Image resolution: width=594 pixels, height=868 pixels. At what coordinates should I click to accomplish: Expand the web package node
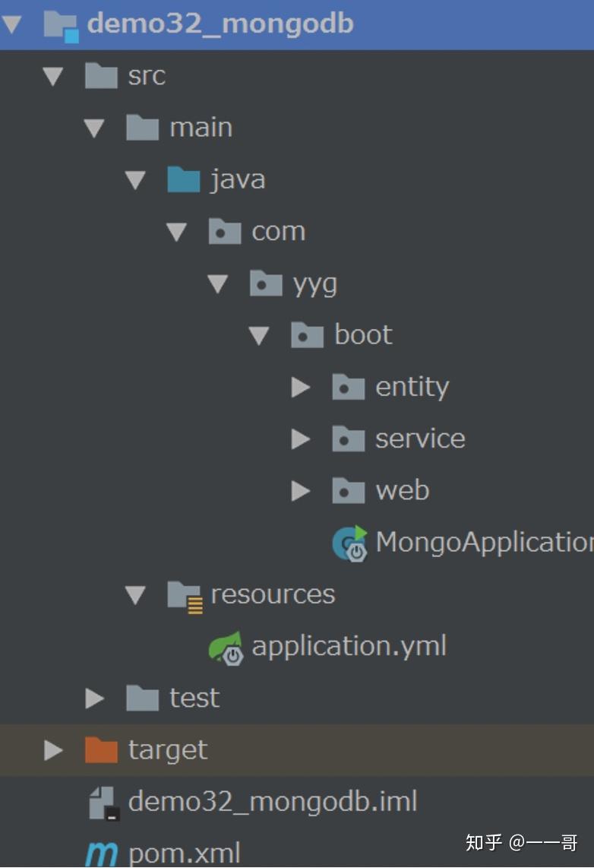(301, 490)
